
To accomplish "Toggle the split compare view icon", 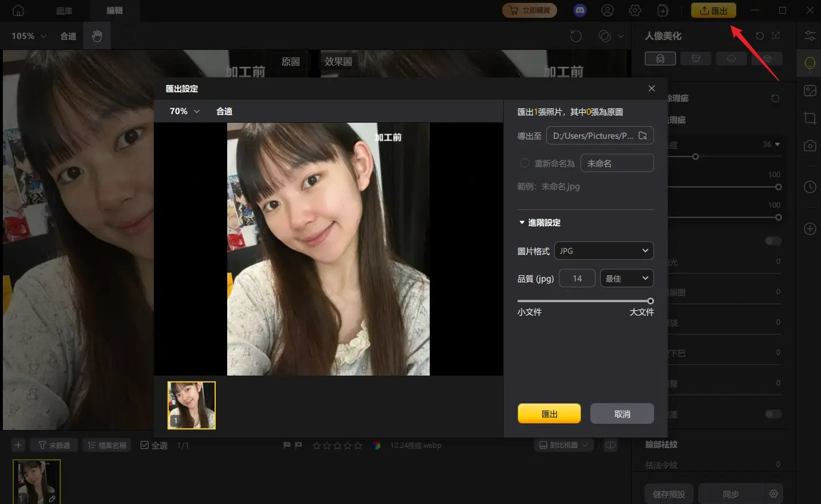I will 610,445.
